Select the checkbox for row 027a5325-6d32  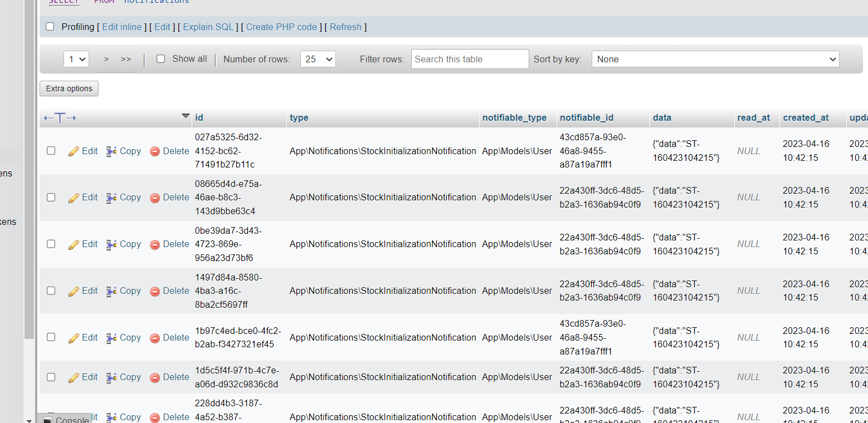click(51, 151)
